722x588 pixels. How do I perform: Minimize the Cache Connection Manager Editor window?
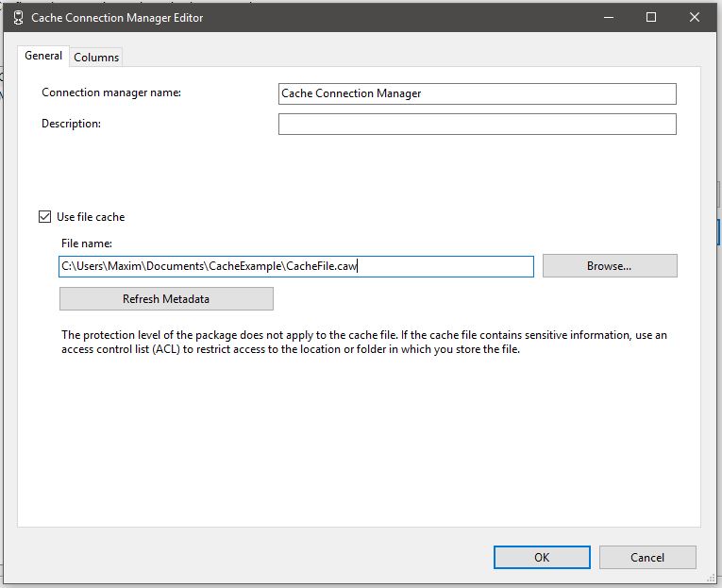coord(608,18)
